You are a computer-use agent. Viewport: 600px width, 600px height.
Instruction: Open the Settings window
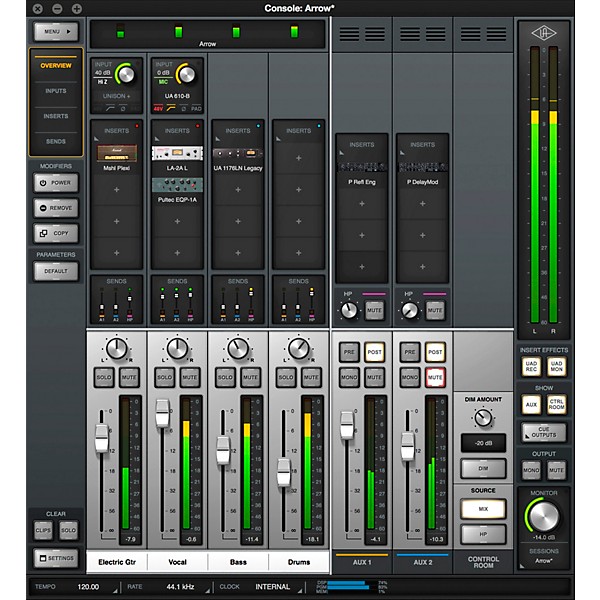point(56,558)
